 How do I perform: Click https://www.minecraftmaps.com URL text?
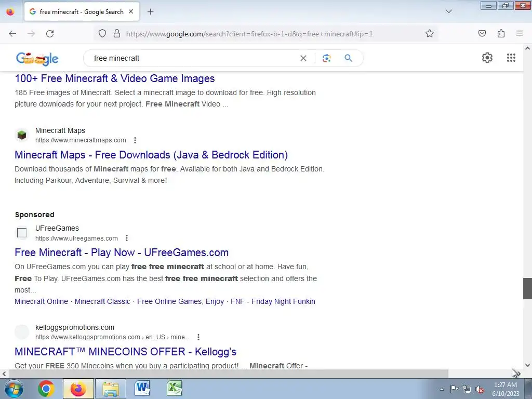point(81,140)
